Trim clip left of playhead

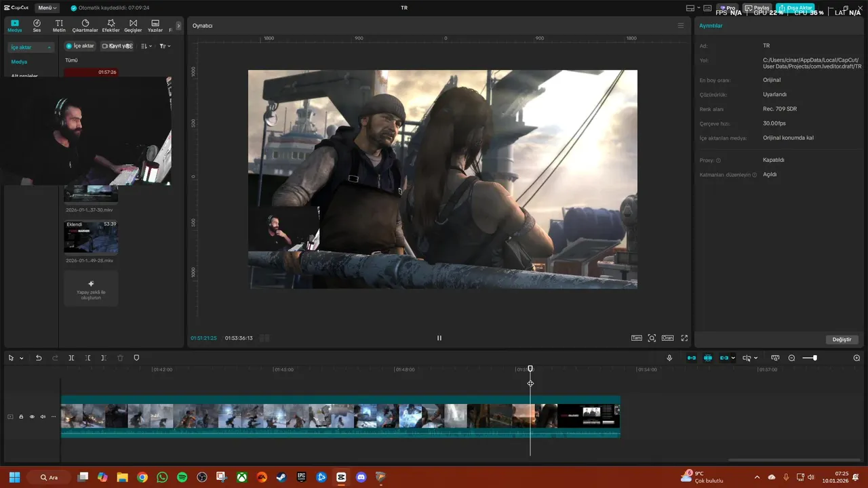click(87, 358)
